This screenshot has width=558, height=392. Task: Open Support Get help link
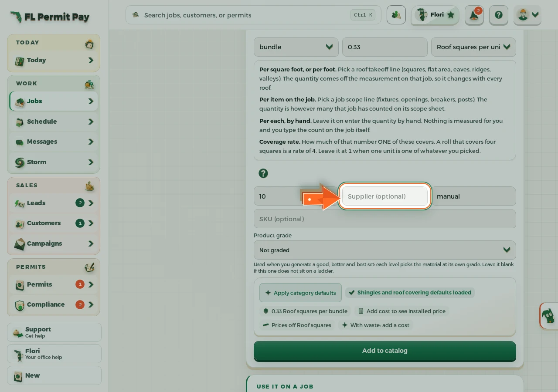[54, 332]
